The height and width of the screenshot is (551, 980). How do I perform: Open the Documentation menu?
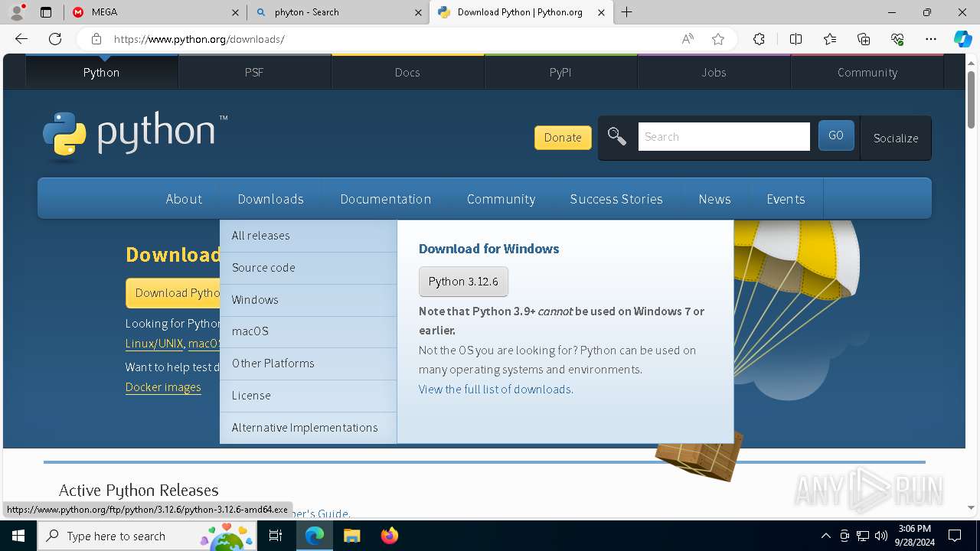(x=385, y=199)
